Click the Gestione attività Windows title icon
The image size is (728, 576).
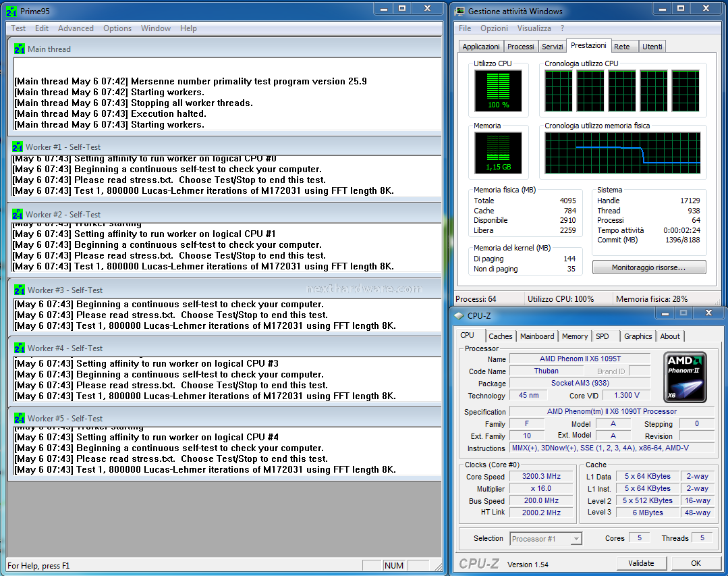pyautogui.click(x=459, y=11)
